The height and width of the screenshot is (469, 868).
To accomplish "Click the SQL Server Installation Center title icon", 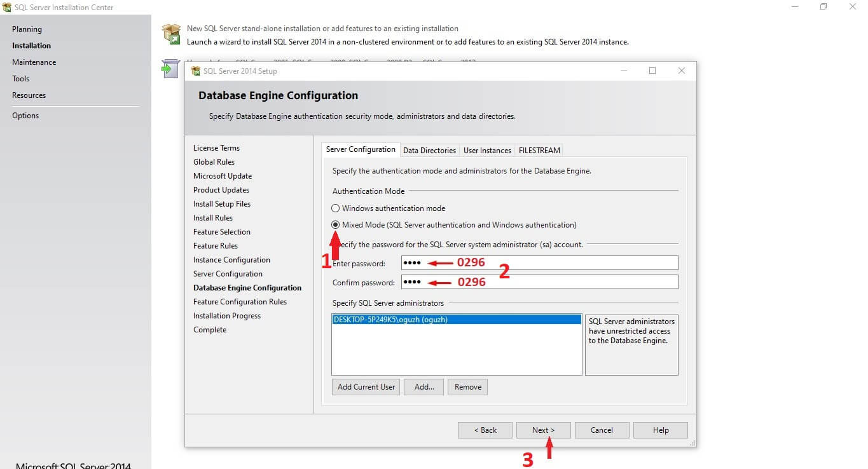I will tap(7, 8).
